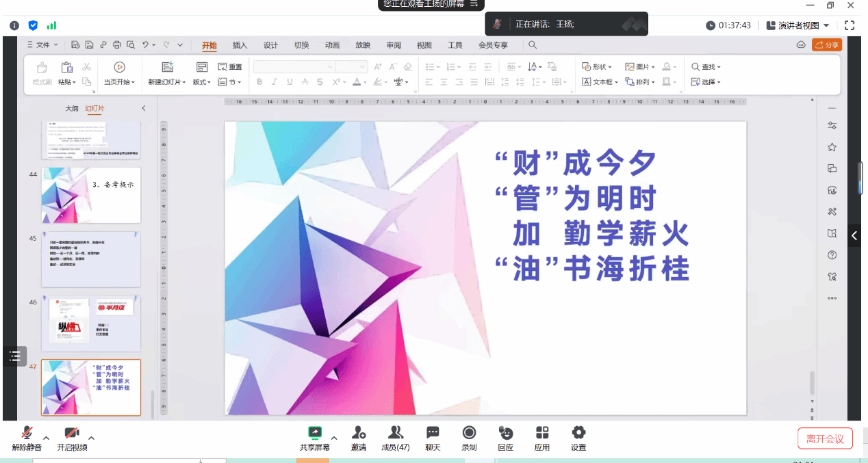Click the 共享屏幕 share screen icon
The image size is (868, 463).
(314, 438)
